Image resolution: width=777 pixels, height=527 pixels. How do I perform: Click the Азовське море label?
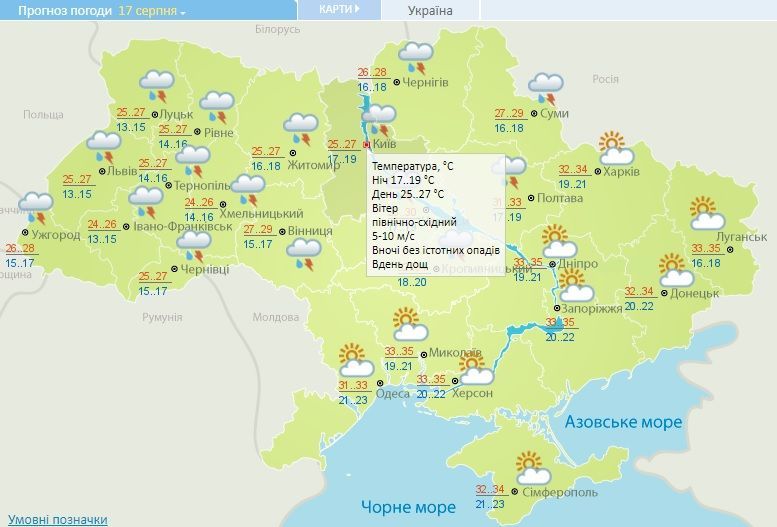(623, 422)
